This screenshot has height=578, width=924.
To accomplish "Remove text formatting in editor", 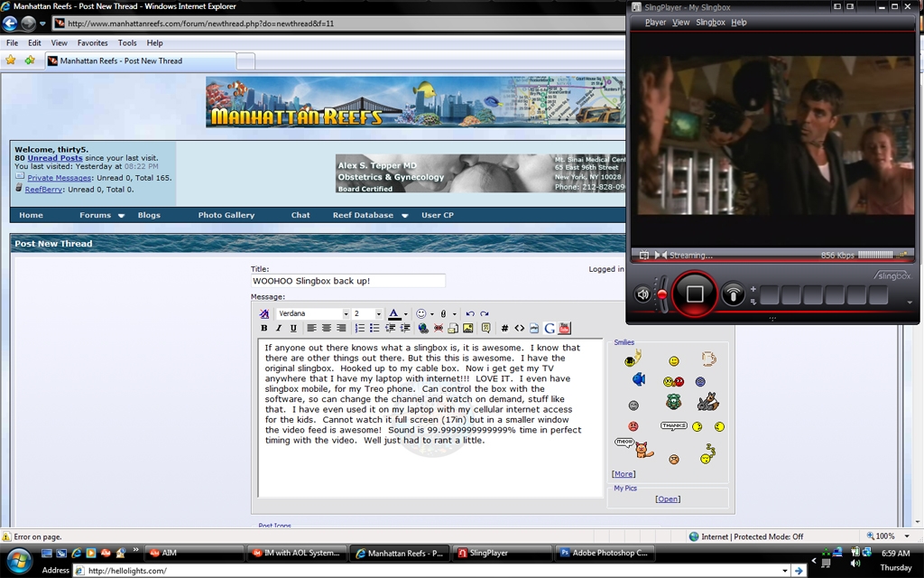I will click(264, 313).
